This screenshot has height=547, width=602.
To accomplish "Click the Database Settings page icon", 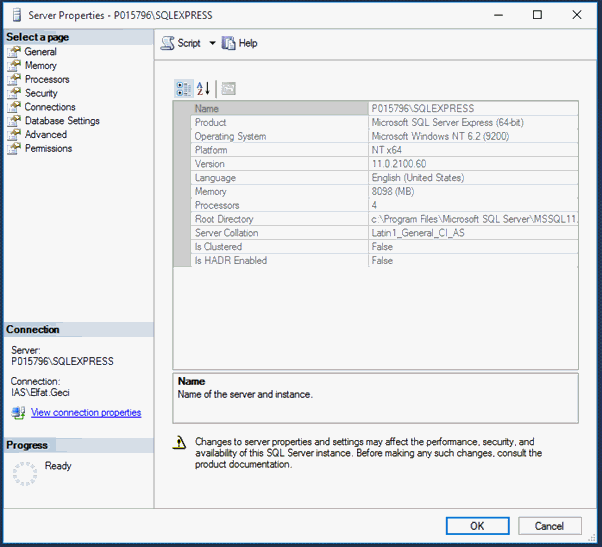I will tap(14, 121).
